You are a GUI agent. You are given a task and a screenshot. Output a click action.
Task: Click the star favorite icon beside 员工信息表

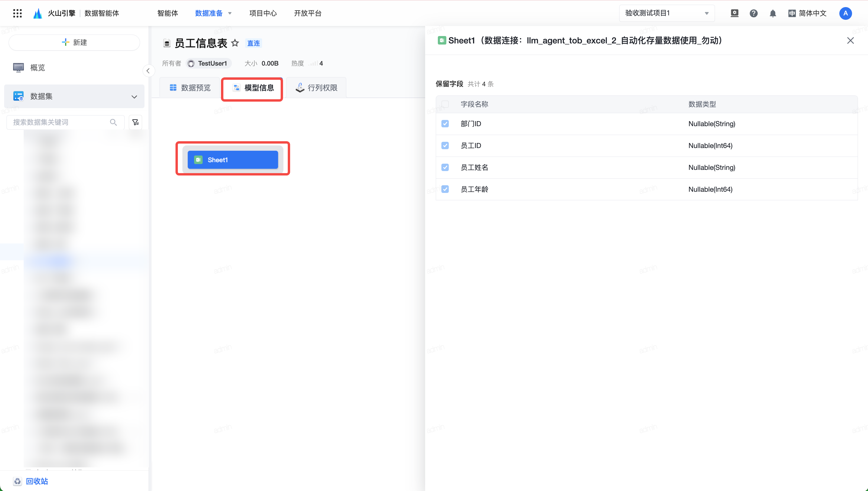click(x=235, y=43)
